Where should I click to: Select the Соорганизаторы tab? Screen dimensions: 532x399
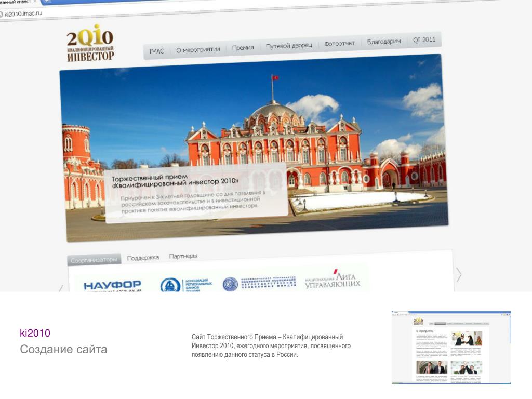[95, 260]
